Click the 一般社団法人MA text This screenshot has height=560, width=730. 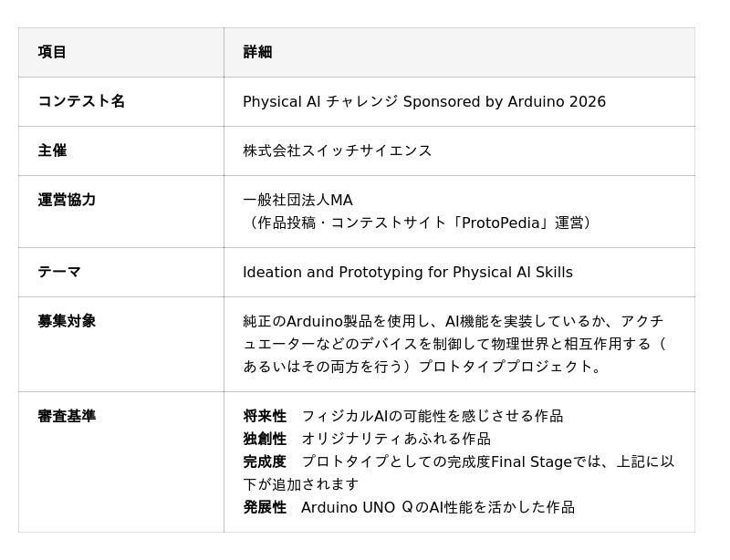[x=298, y=200]
